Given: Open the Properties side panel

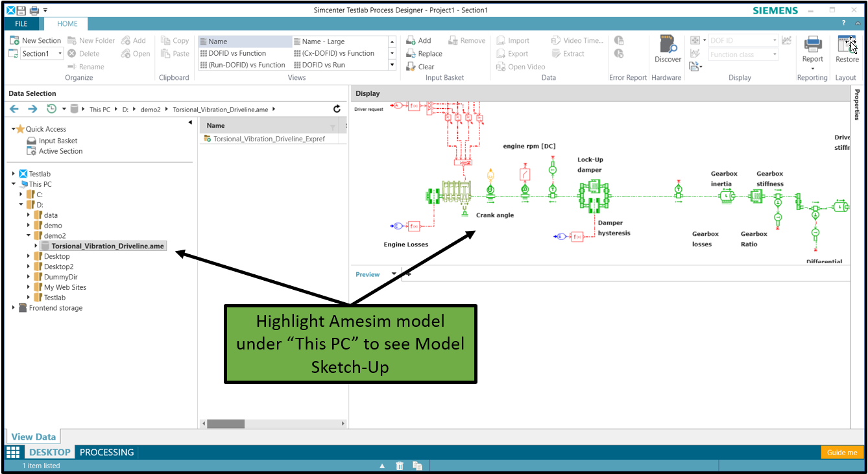Looking at the screenshot, I should [857, 105].
